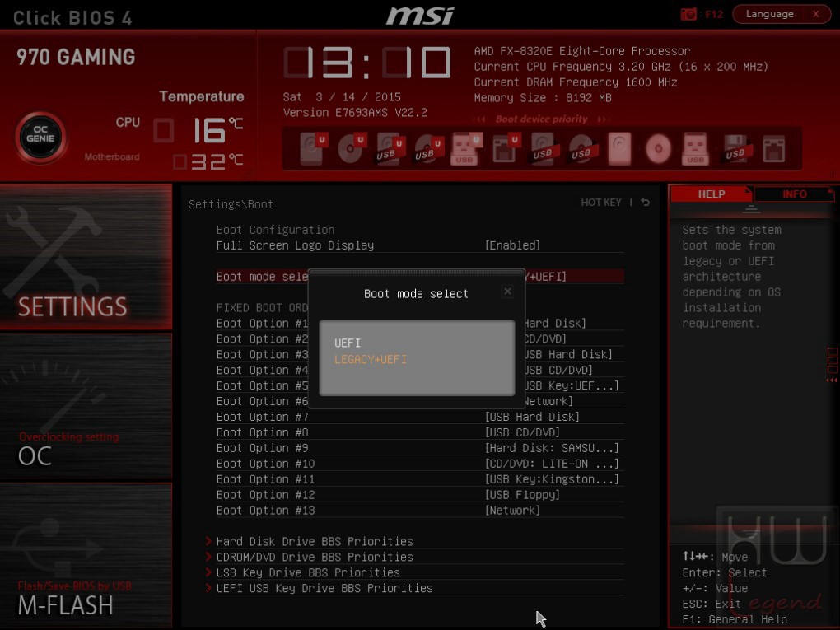Click right arrows beside Boot device priority

(x=603, y=119)
